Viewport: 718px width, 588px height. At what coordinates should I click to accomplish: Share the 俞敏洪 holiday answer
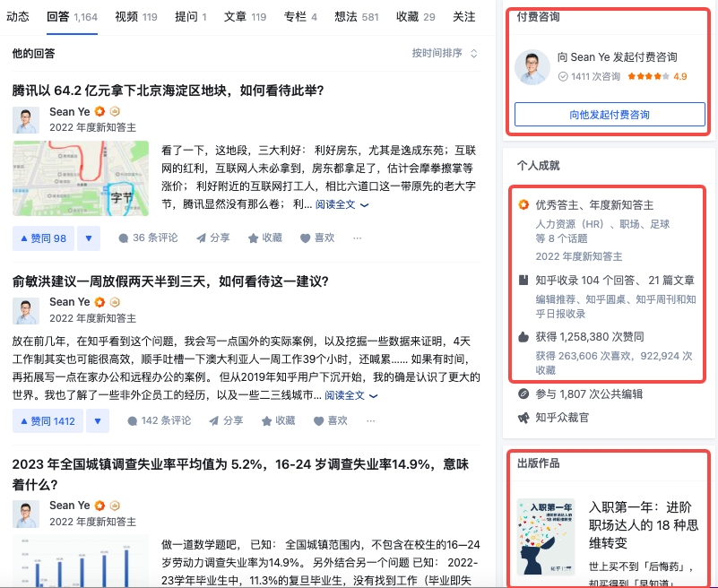(226, 420)
